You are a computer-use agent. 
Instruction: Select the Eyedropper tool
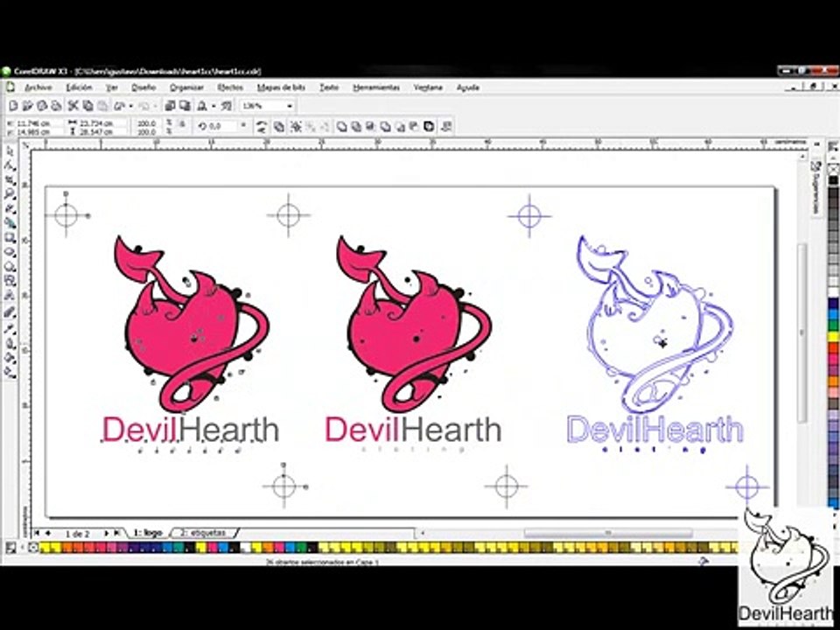10,328
